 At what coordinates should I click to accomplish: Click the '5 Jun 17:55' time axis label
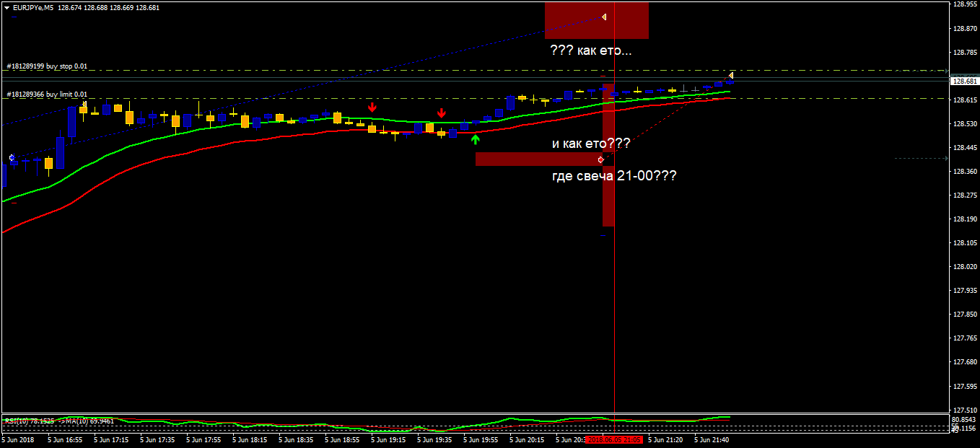(x=204, y=439)
